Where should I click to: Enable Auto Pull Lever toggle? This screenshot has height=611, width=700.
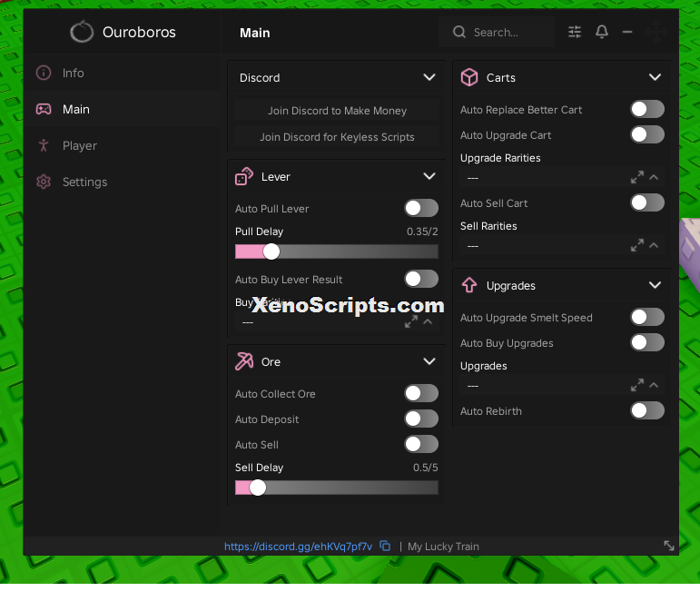(421, 208)
